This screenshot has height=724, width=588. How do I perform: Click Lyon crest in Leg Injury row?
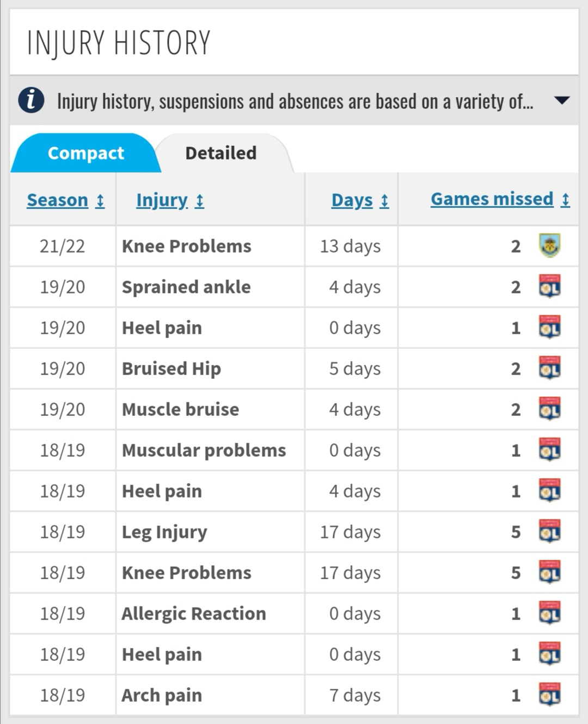pyautogui.click(x=549, y=531)
